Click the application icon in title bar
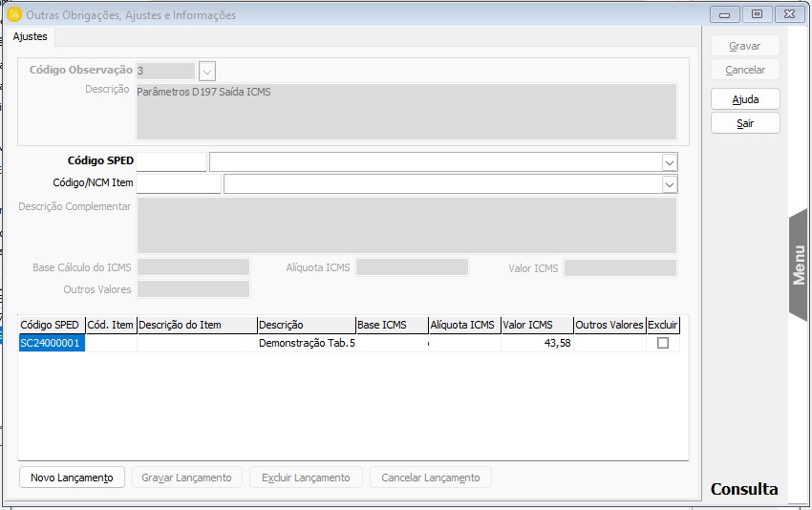This screenshot has height=510, width=812. click(14, 14)
